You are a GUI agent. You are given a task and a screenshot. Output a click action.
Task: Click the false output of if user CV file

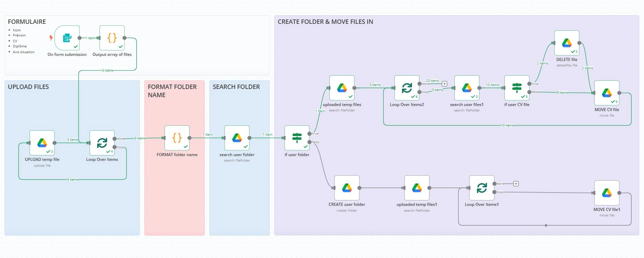[x=529, y=92]
